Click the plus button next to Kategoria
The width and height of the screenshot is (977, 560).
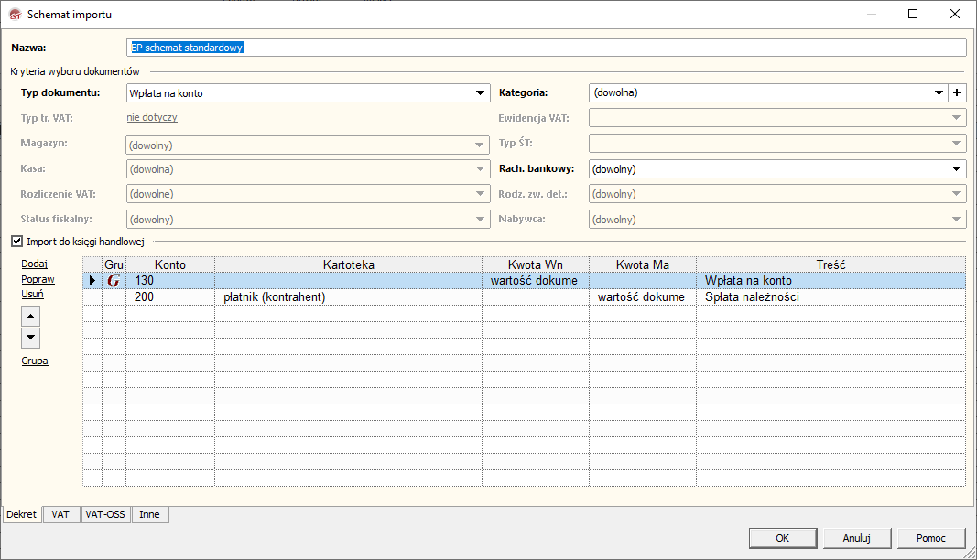point(958,92)
